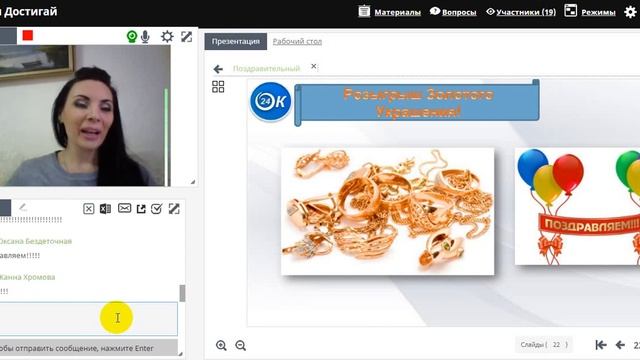
Task: Jump to the first slide
Action: pyautogui.click(x=601, y=345)
